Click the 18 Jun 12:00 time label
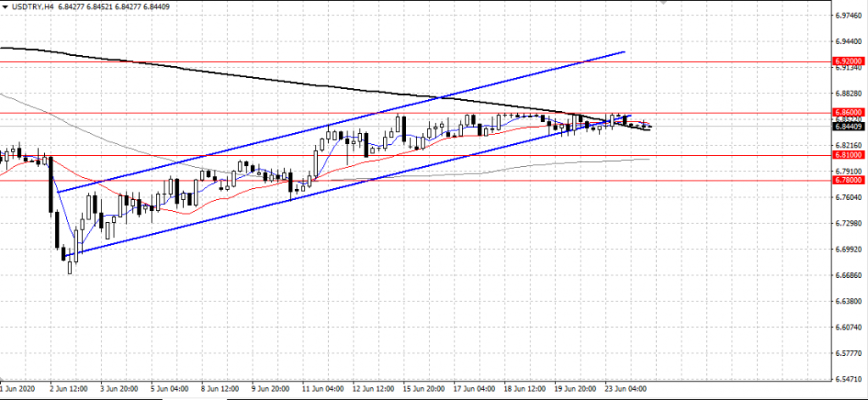The width and height of the screenshot is (868, 400). point(527,389)
